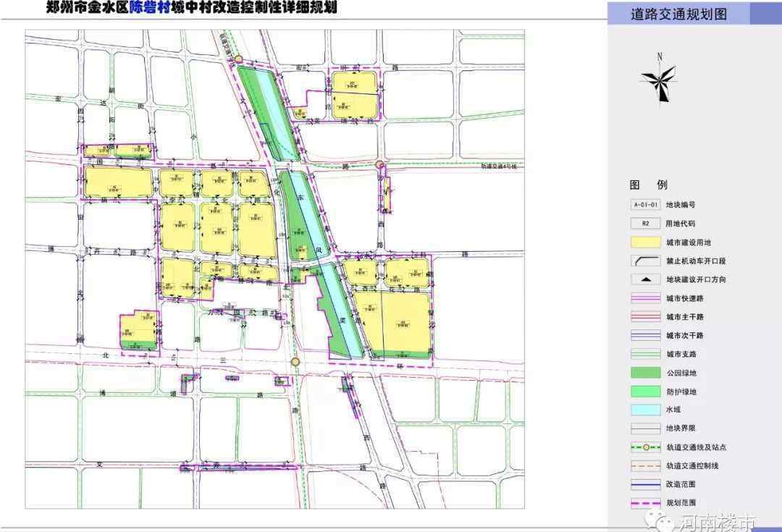This screenshot has width=782, height=532.
Task: Click the 道路交通规划图 title banner
Action: 678,14
